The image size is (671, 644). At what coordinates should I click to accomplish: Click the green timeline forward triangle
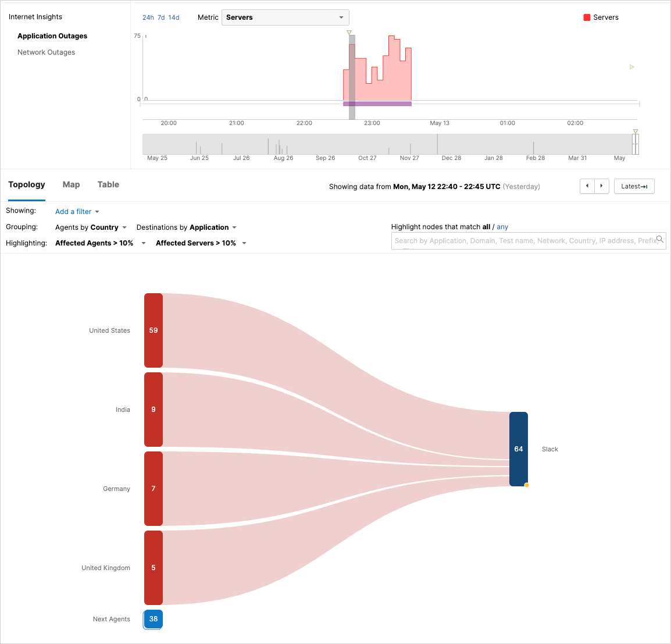pos(631,67)
